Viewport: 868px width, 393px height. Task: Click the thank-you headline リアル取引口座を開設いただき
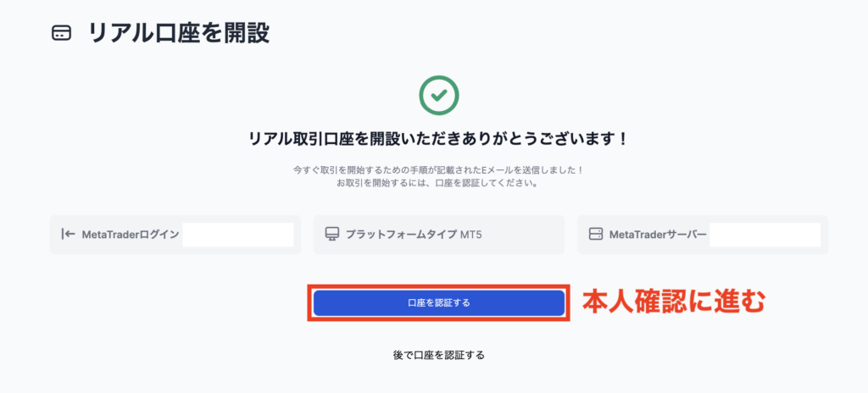coord(439,138)
